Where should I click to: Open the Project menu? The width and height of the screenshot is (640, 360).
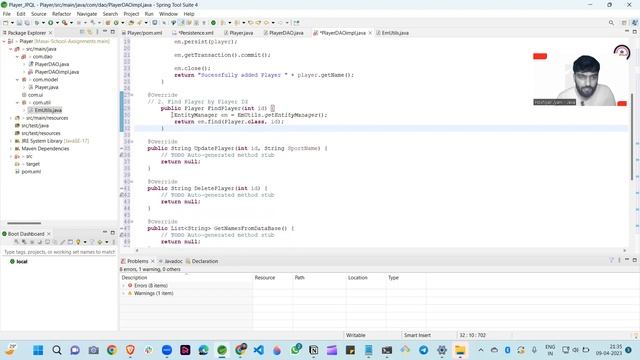click(x=131, y=14)
